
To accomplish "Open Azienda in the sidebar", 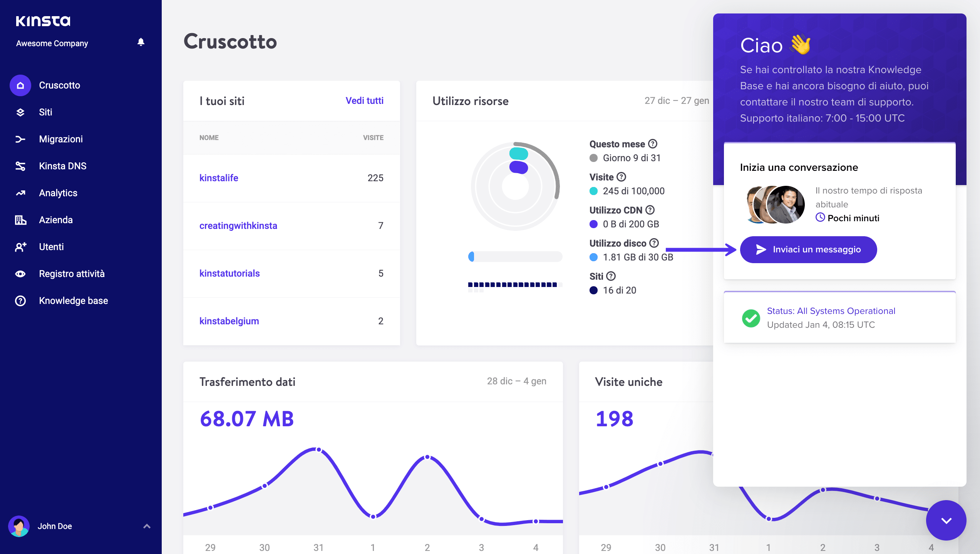I will [56, 220].
